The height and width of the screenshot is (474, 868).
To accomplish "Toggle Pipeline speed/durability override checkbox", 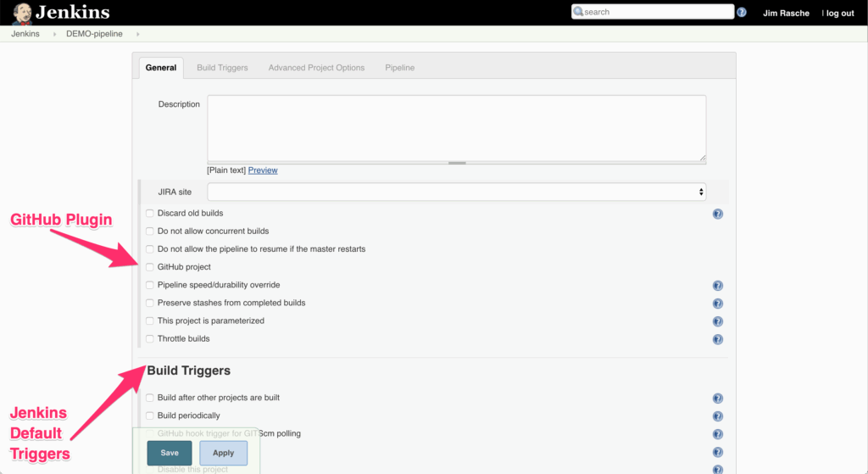I will coord(149,285).
